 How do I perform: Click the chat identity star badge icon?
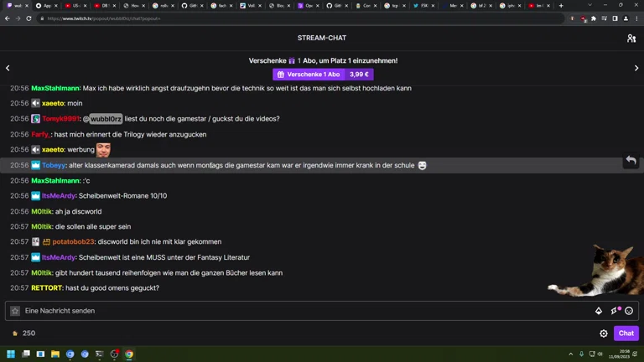point(15,311)
